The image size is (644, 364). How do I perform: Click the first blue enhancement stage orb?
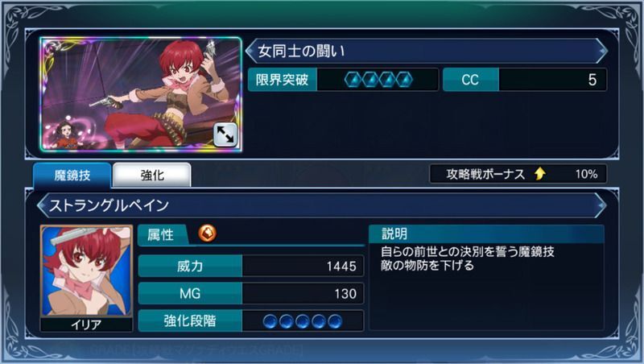pyautogui.click(x=270, y=321)
